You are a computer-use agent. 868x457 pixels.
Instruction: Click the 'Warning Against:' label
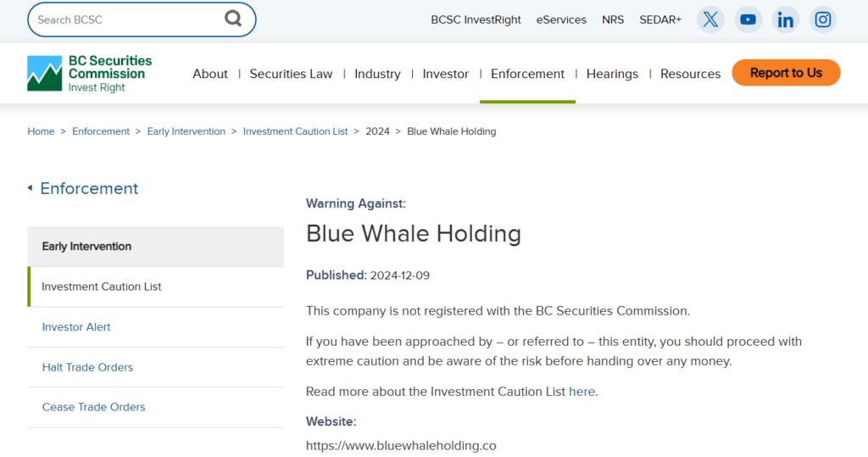tap(356, 203)
